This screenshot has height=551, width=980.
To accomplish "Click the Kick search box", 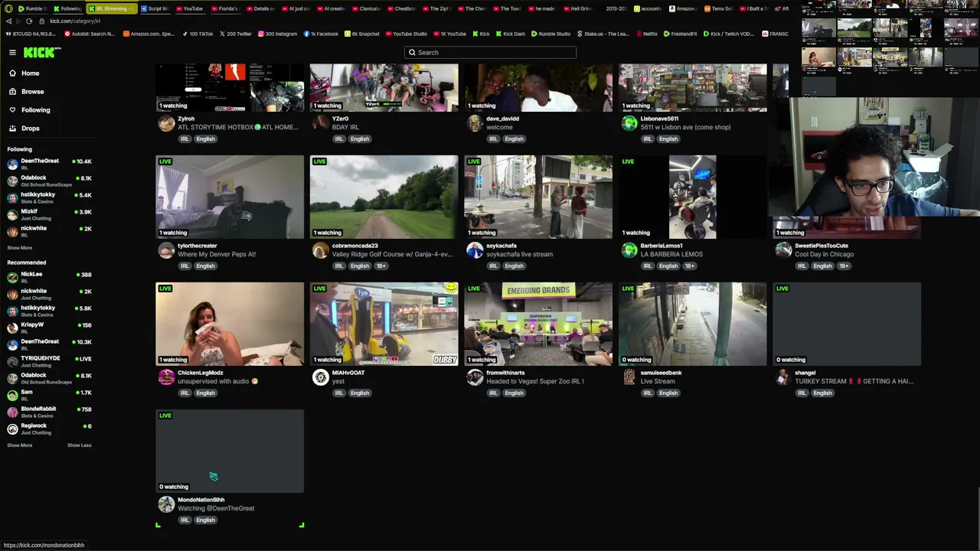I will pos(490,52).
